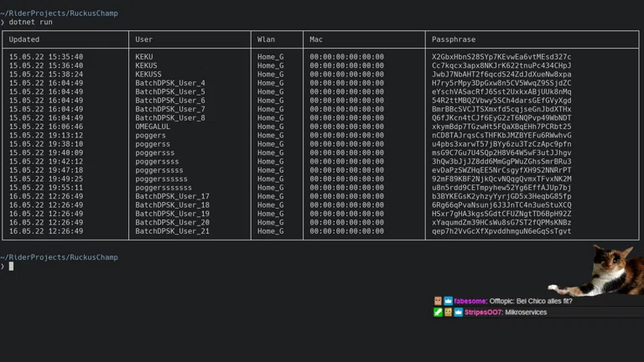Click timestamp '15.05.22 19:38:10'
The image size is (644, 362).
pyautogui.click(x=46, y=144)
